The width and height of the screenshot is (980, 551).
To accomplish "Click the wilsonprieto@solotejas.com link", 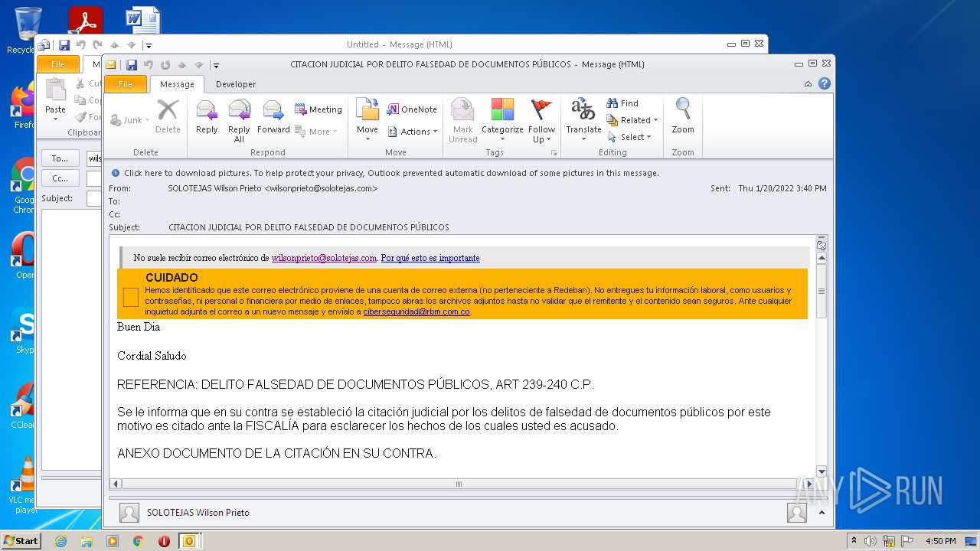I will [x=324, y=258].
